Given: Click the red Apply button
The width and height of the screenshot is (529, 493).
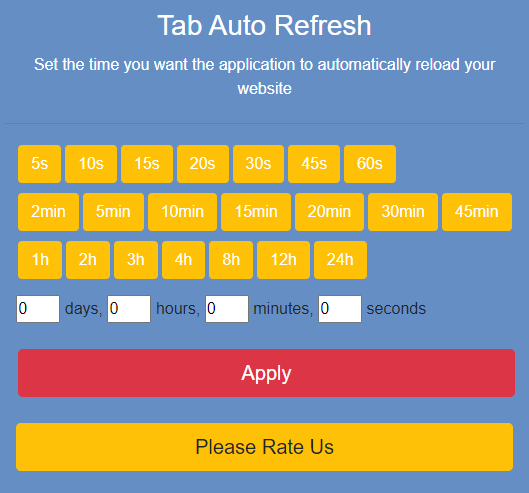Looking at the screenshot, I should (267, 373).
